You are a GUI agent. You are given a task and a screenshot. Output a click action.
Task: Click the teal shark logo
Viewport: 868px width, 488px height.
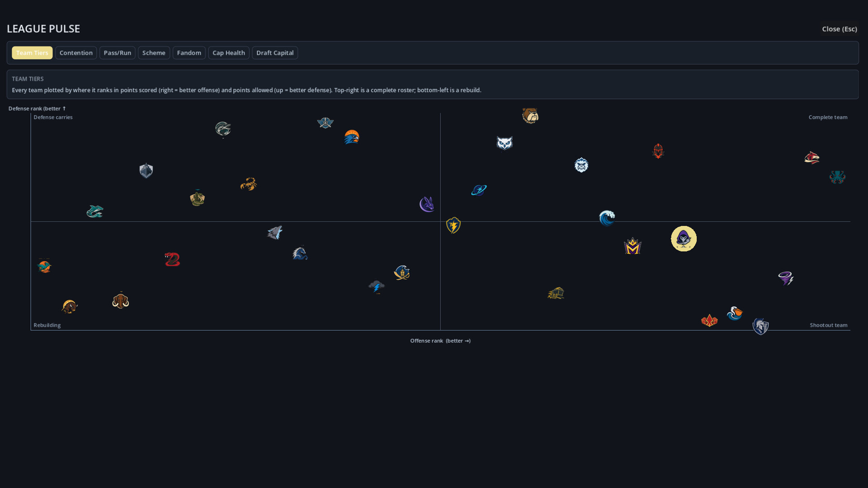click(x=95, y=211)
